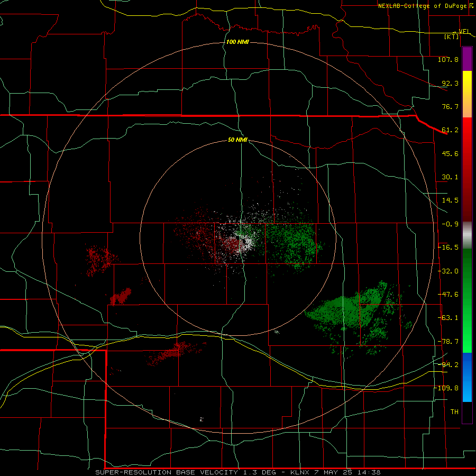
Task: Select the -16.5 scale value
Action: [x=448, y=248]
